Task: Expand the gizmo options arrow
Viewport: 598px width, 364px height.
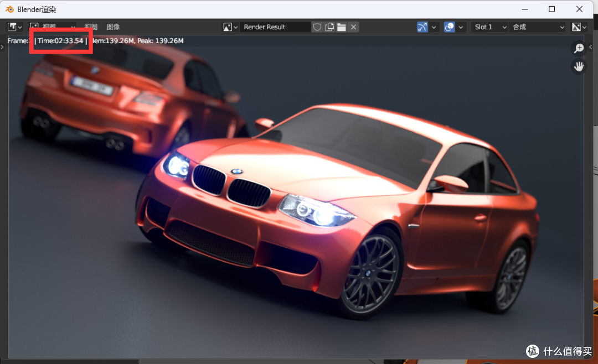Action: point(434,27)
